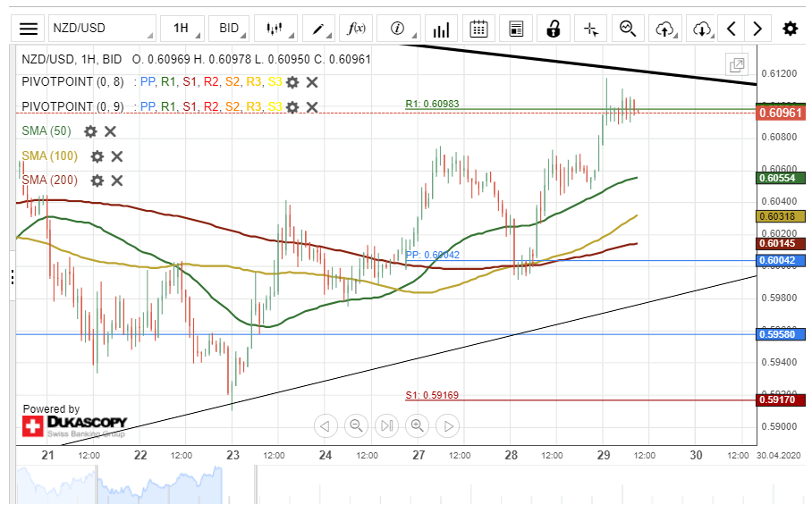Click the cloud download icon
Screen dimensions: 812x513
[x=702, y=29]
